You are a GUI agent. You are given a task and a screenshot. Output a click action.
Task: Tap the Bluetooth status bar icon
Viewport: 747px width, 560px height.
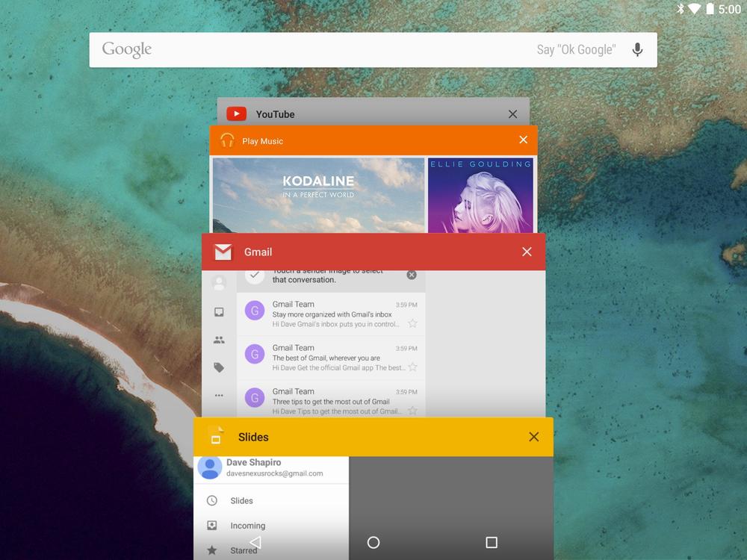point(681,8)
